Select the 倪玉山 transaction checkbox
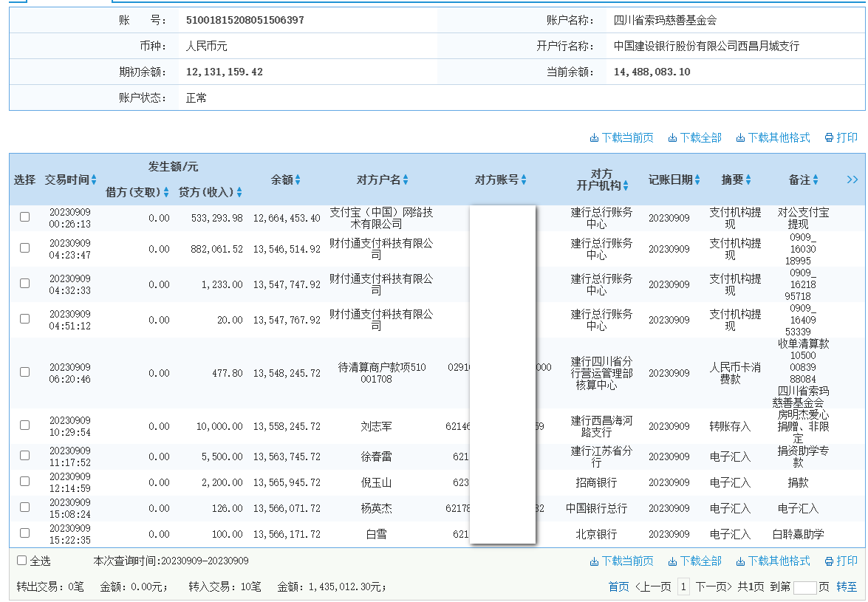This screenshot has width=868, height=602. click(25, 482)
